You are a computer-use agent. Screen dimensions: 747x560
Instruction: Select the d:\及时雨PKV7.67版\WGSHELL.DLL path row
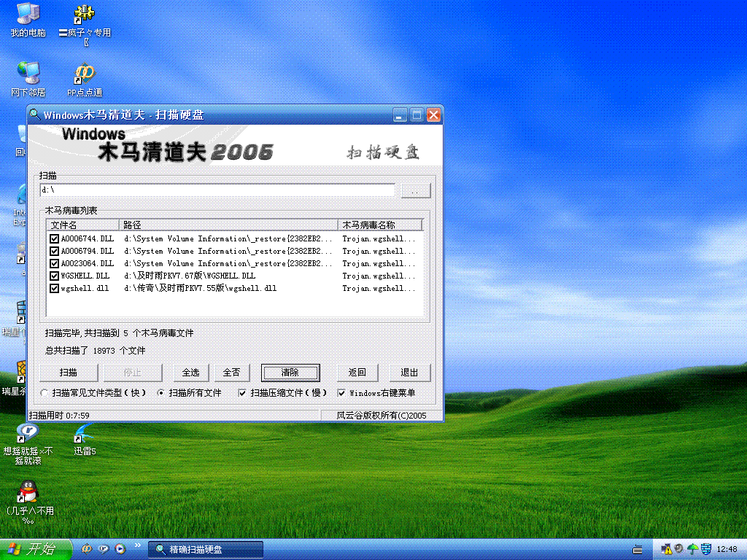(x=190, y=276)
